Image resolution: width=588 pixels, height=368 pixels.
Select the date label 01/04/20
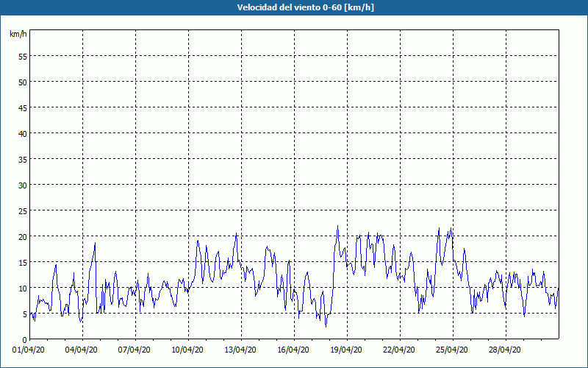click(29, 350)
